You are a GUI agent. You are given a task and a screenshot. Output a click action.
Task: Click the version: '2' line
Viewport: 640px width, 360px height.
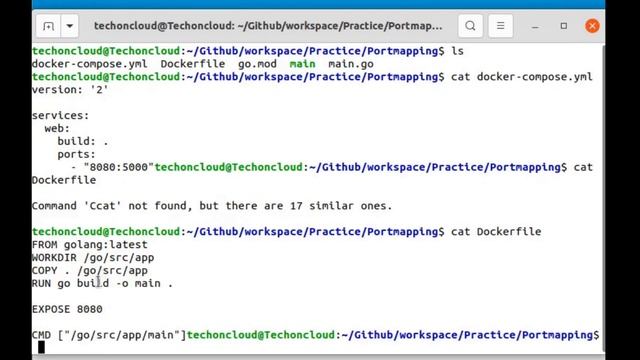70,90
